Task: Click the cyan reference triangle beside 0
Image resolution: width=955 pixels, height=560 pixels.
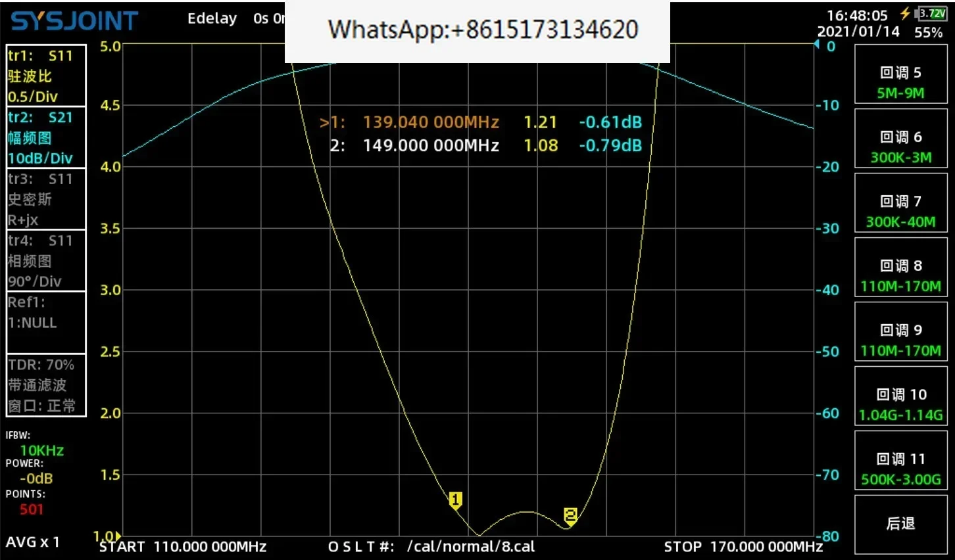Action: pos(817,45)
